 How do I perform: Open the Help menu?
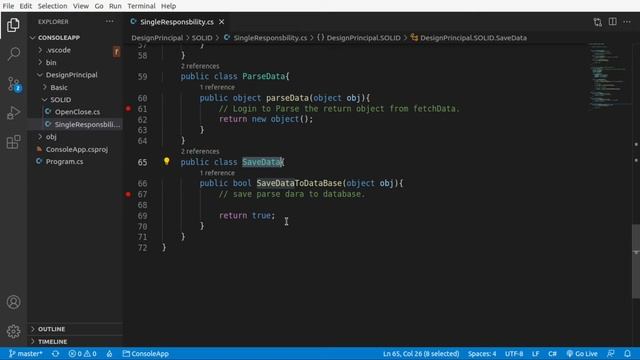[x=168, y=6]
